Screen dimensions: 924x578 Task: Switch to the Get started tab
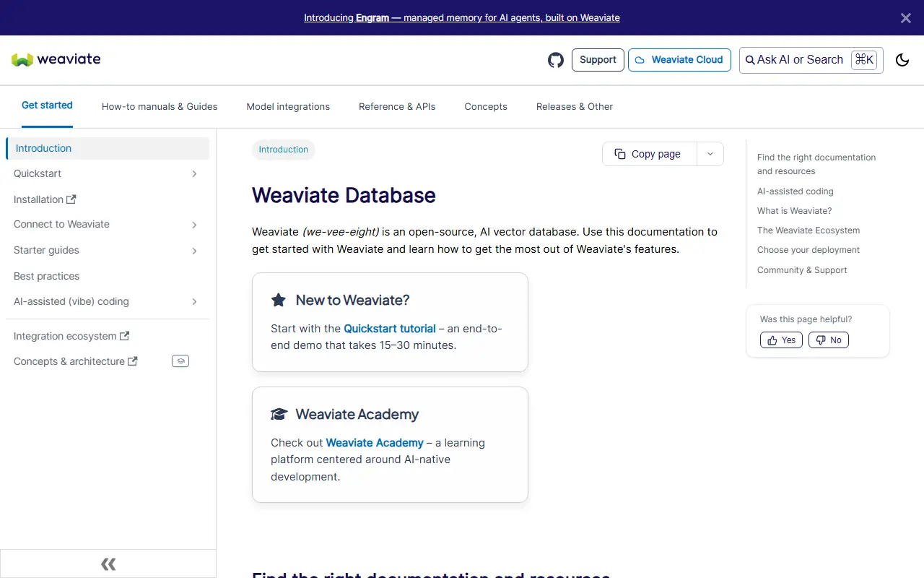(x=47, y=105)
